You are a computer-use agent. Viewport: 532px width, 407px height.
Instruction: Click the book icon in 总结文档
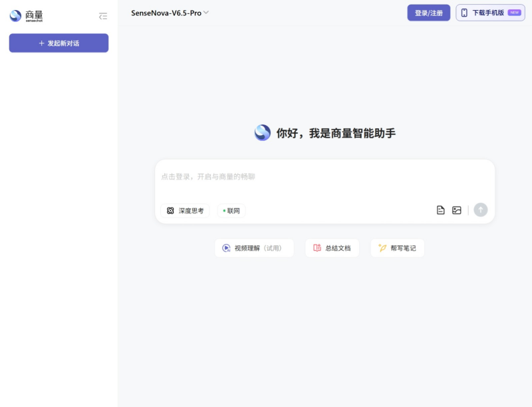tap(316, 247)
